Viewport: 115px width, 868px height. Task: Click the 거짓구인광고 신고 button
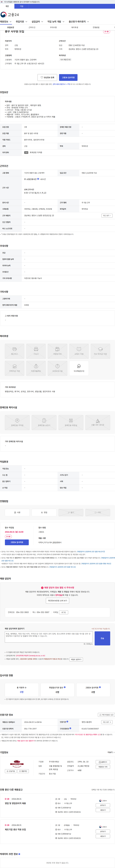106,715
